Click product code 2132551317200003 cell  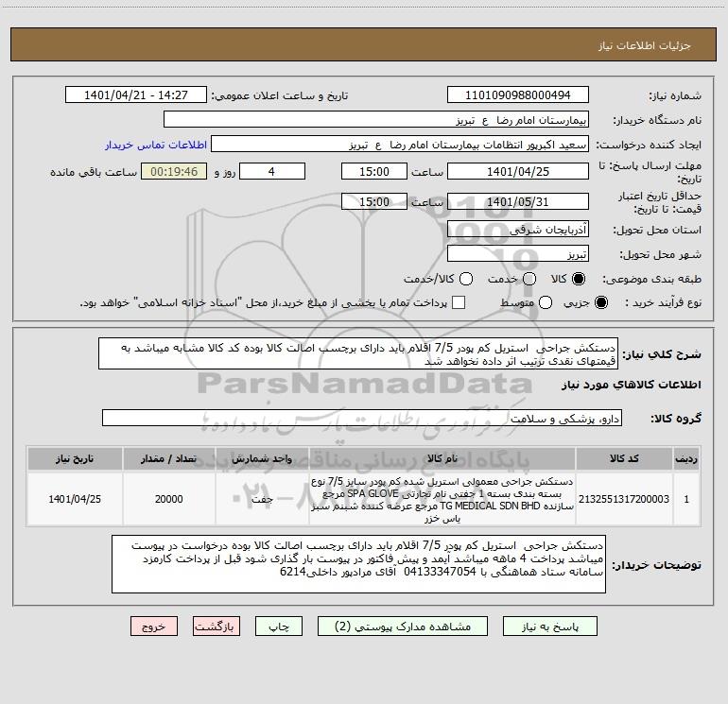pos(624,499)
